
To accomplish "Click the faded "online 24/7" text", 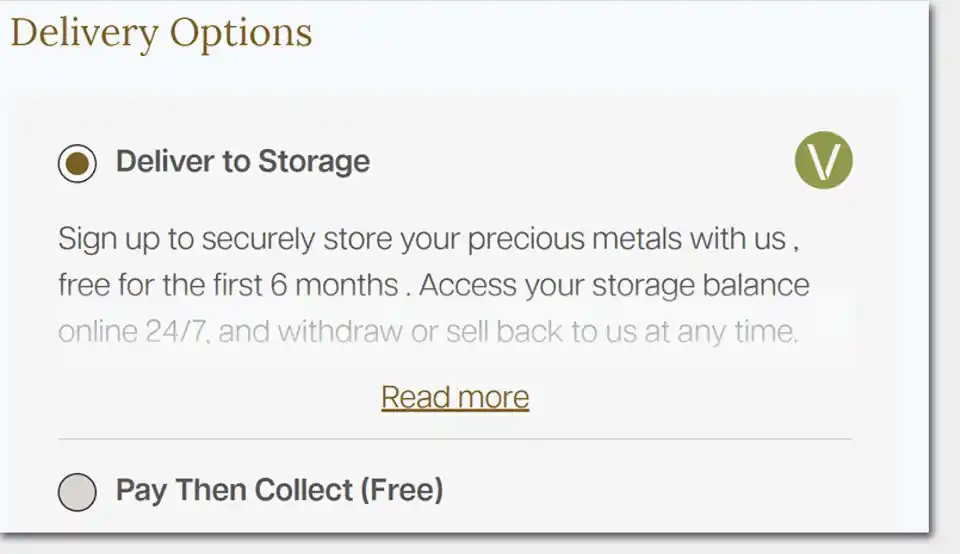I will [133, 331].
